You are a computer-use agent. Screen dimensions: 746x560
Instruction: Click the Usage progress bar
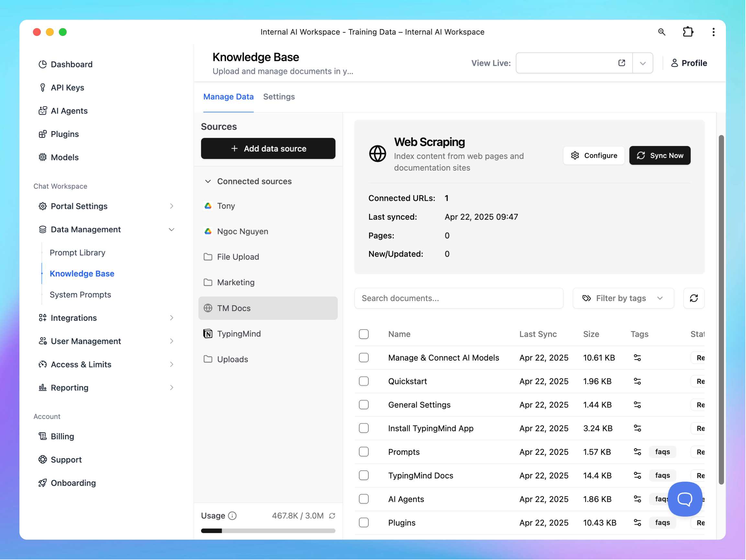268,531
